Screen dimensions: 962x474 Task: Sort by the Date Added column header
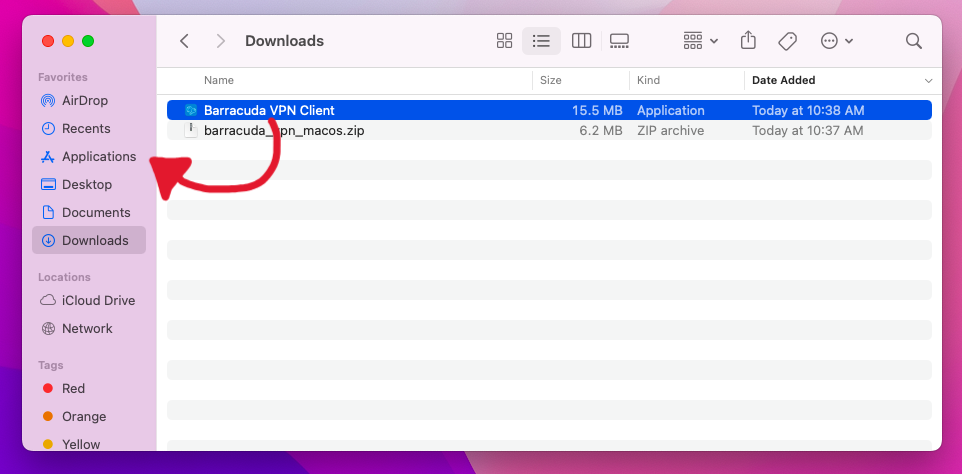tap(783, 80)
